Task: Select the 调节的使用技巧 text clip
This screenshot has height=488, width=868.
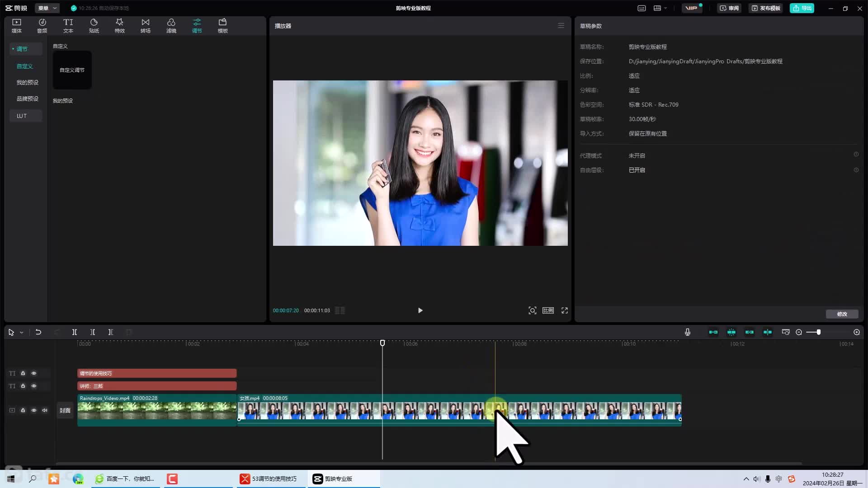Action: pos(157,373)
